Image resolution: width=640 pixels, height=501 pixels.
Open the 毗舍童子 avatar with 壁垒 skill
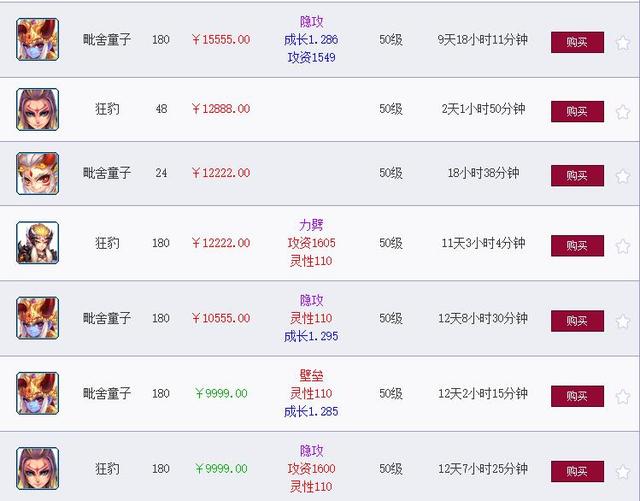(38, 394)
